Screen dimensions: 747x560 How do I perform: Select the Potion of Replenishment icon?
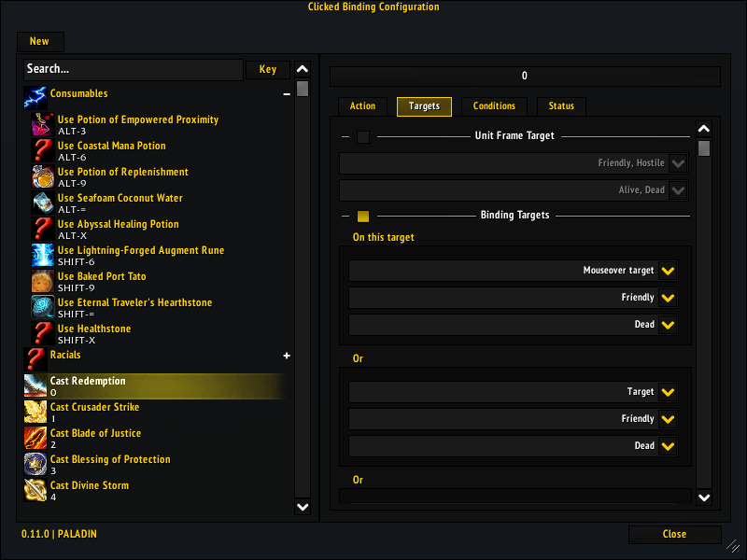pos(42,177)
